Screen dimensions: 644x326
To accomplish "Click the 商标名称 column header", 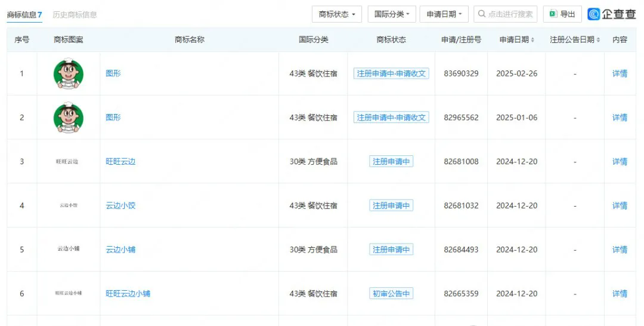I will point(190,40).
